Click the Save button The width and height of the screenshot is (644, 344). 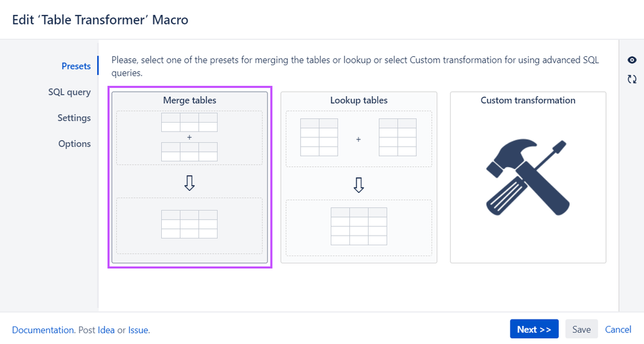(581, 329)
